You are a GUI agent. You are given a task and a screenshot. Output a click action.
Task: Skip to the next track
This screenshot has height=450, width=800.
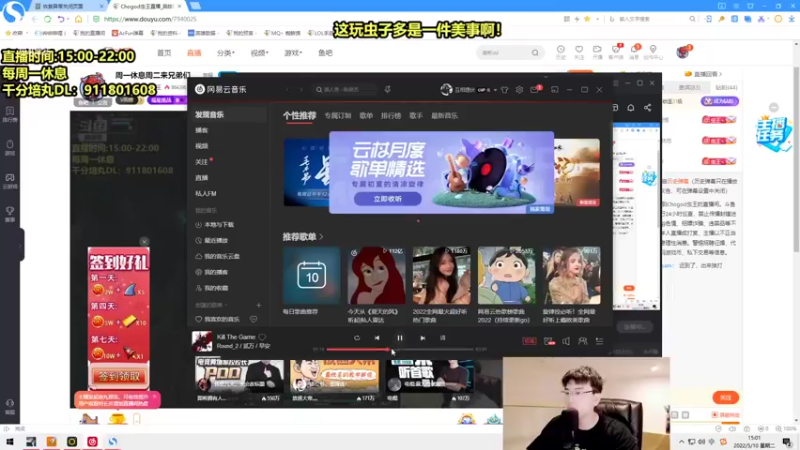[422, 338]
